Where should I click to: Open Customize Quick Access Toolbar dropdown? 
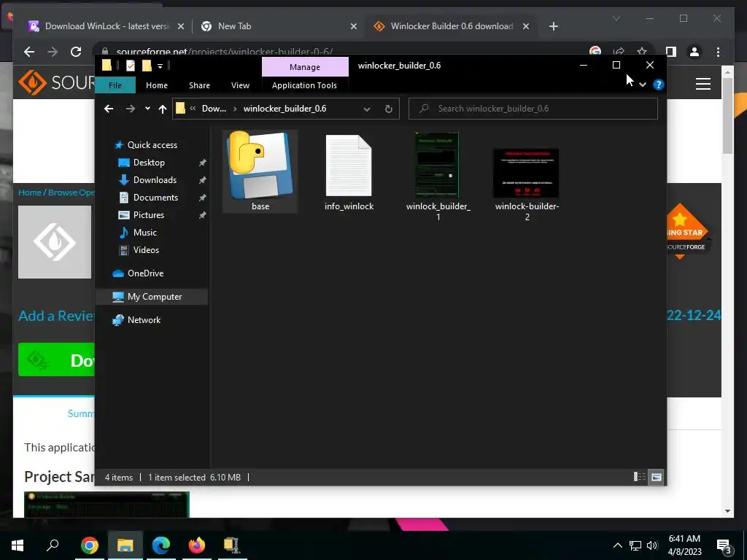(160, 66)
